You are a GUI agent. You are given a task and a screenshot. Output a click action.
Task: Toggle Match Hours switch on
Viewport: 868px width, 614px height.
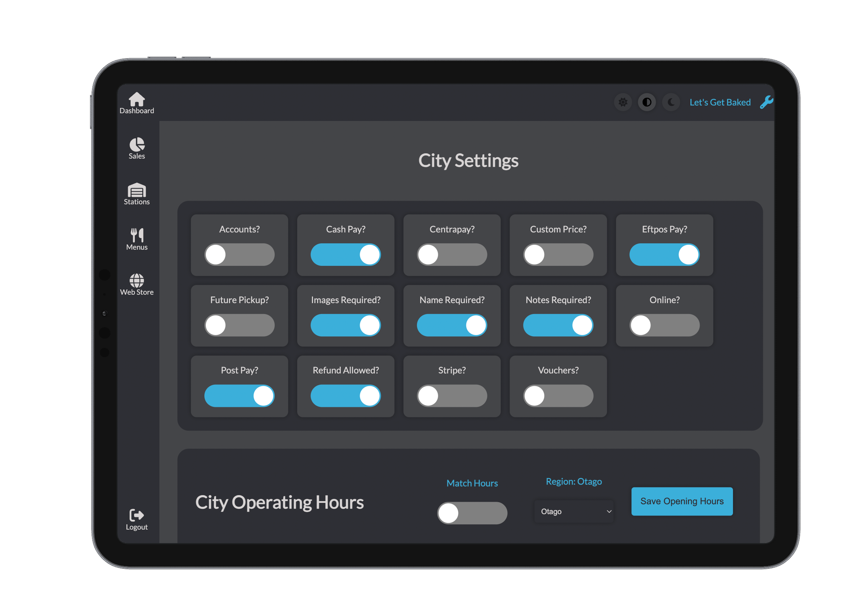[x=472, y=513]
